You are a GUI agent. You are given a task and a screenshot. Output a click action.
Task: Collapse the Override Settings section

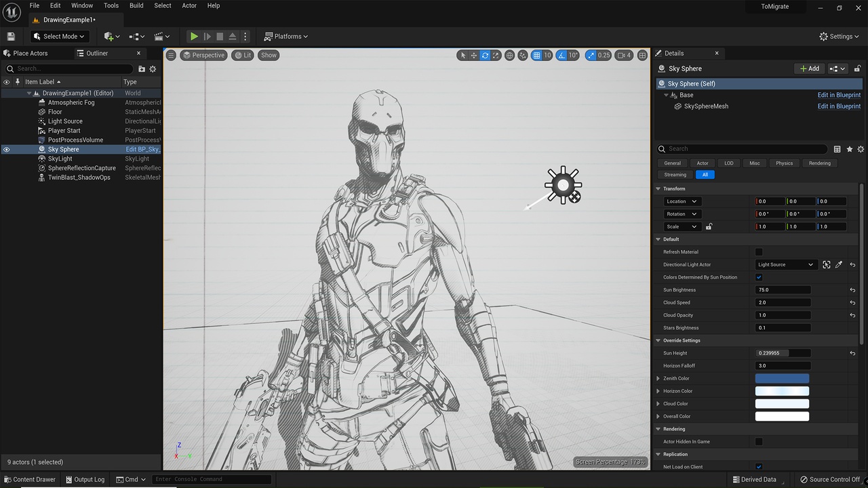pos(658,340)
